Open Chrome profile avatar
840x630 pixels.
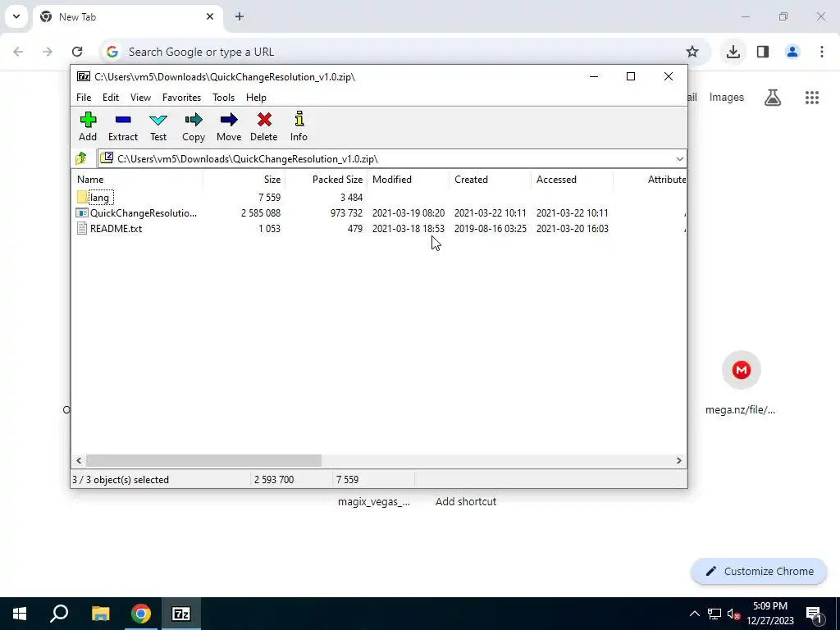[x=792, y=52]
